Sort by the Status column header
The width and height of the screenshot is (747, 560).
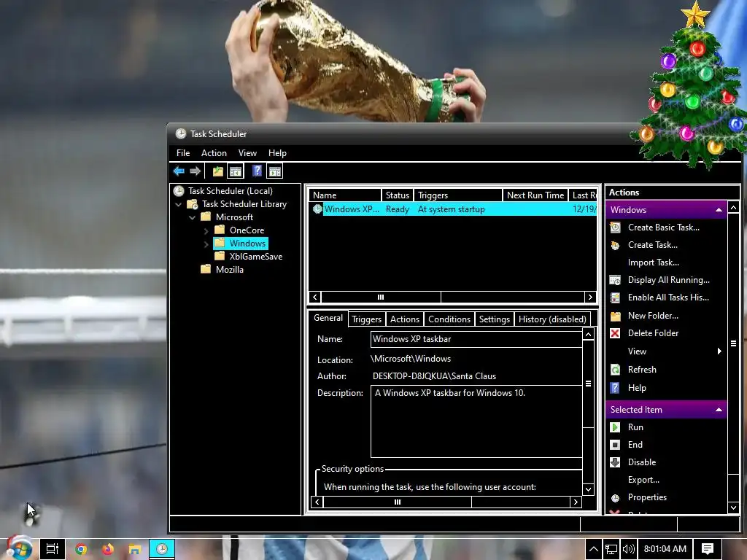pos(398,195)
